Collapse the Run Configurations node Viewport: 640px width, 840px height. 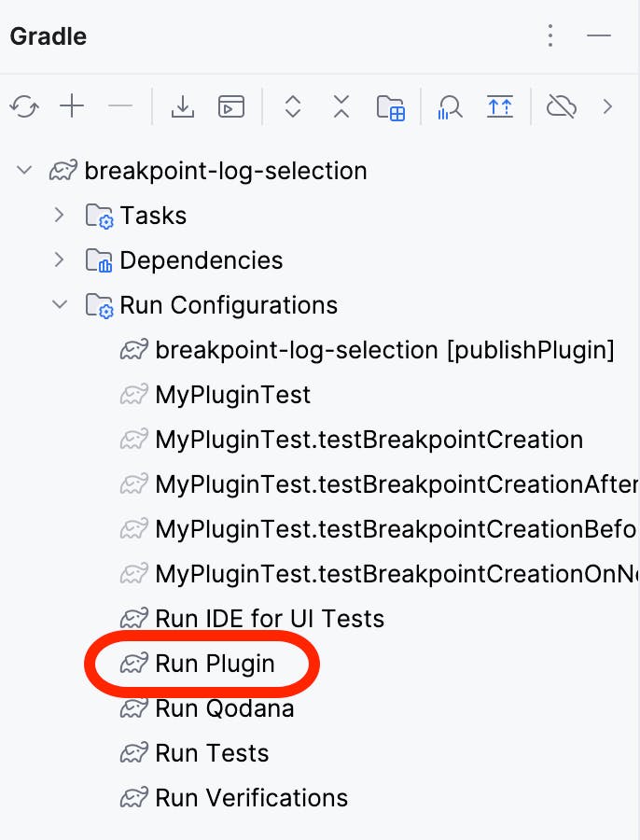pyautogui.click(x=59, y=304)
